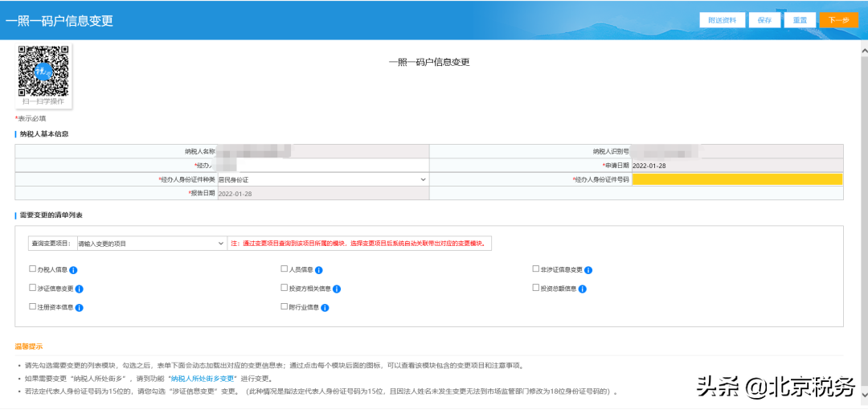This screenshot has height=410, width=868.
Task: Click the scrollbar up arrow
Action: click(863, 49)
